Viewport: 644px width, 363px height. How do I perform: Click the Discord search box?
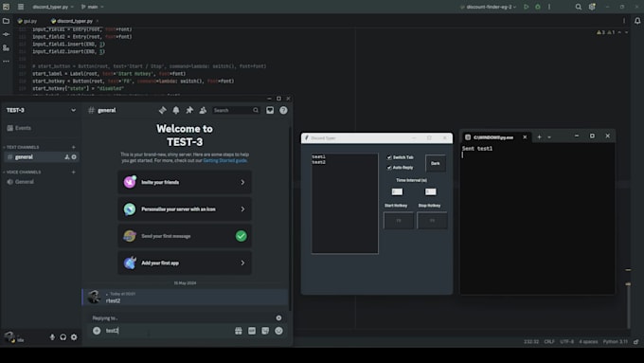236,110
